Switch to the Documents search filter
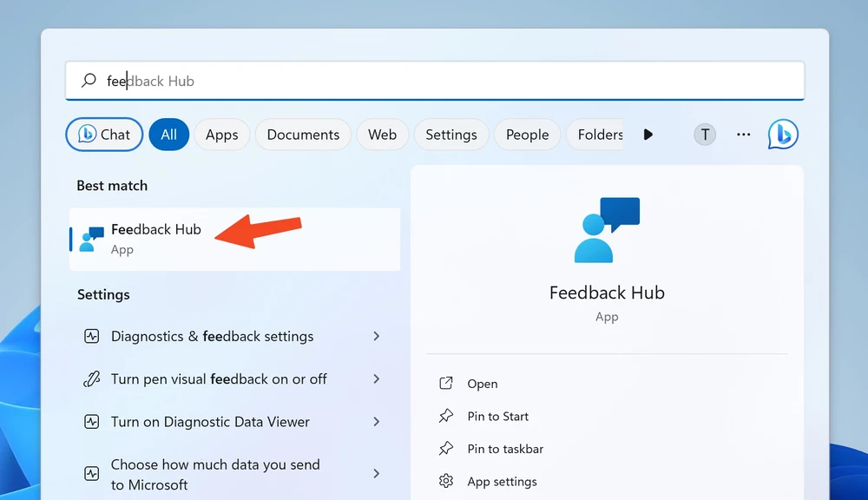Image resolution: width=868 pixels, height=500 pixels. tap(302, 135)
